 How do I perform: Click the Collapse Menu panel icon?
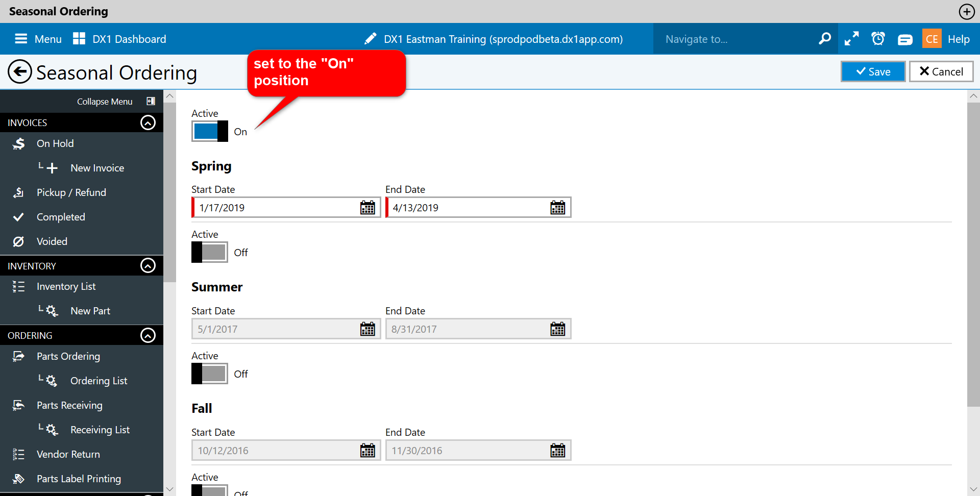click(151, 101)
